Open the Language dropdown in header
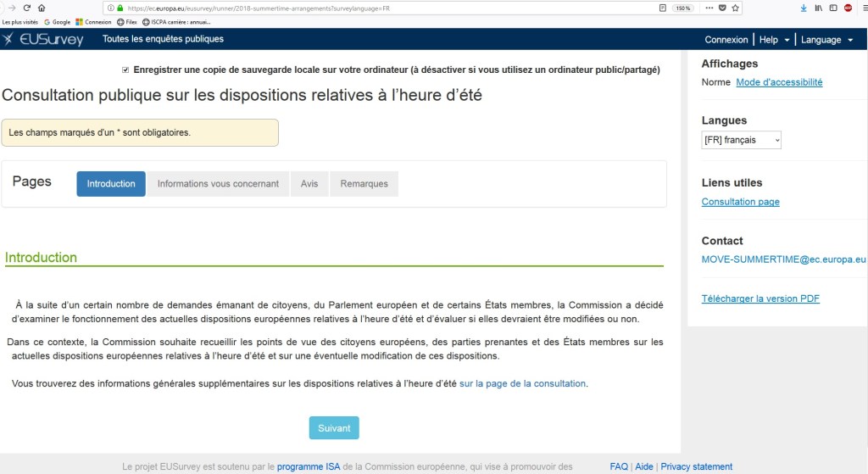This screenshot has height=474, width=868. click(x=826, y=40)
